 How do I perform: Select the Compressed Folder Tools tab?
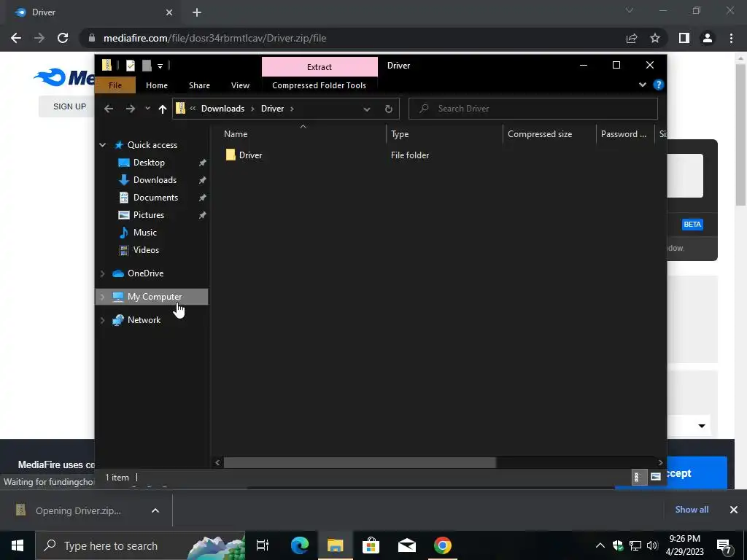[x=320, y=85]
